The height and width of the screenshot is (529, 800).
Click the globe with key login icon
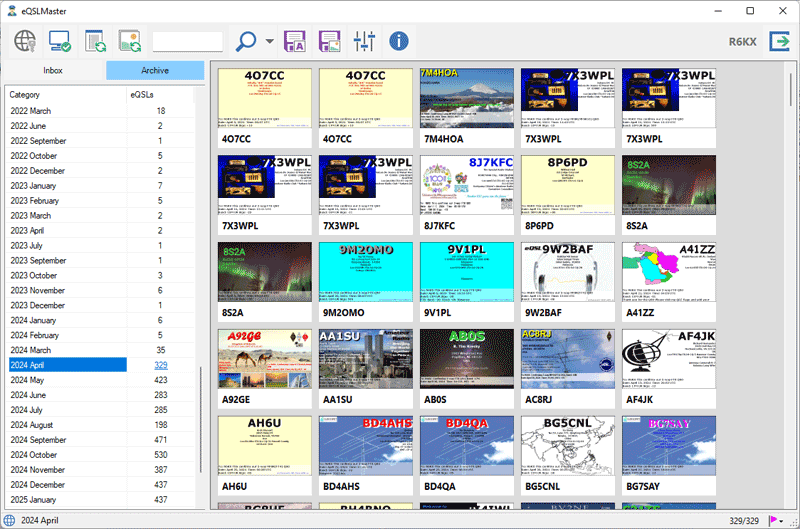tap(26, 41)
